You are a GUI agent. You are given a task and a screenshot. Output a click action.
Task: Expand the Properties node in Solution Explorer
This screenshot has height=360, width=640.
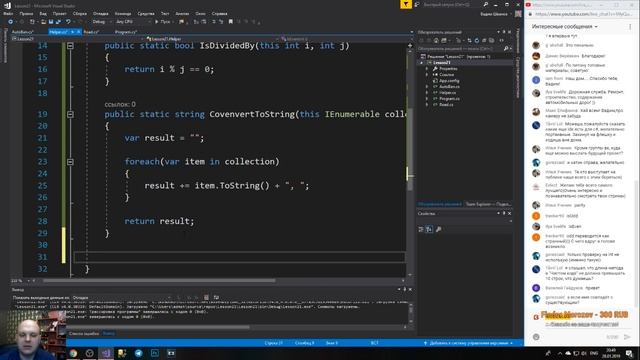click(x=427, y=69)
